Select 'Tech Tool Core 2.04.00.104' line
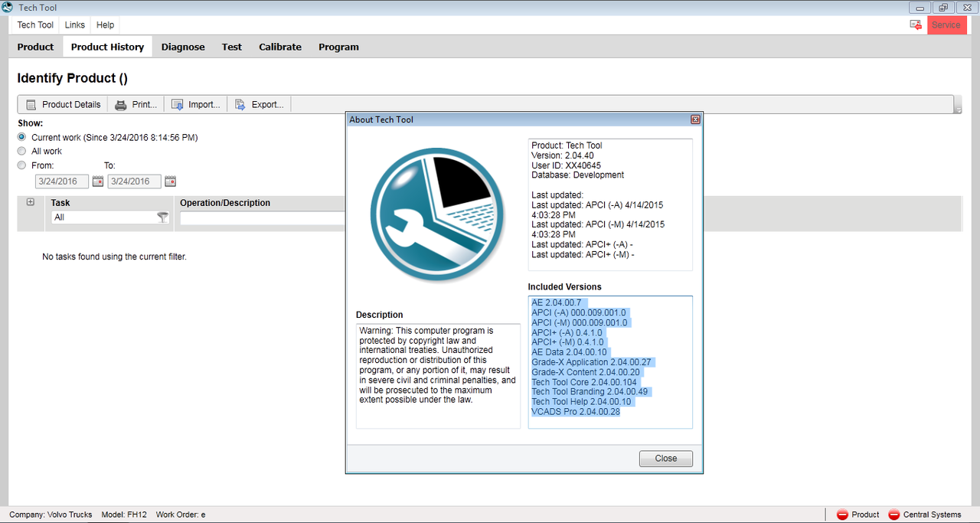The width and height of the screenshot is (980, 523). click(x=584, y=382)
